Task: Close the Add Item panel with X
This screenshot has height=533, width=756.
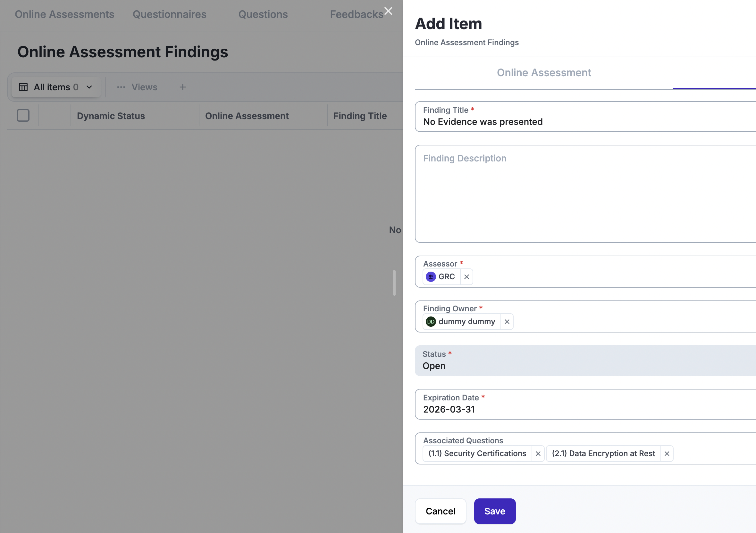Action: pos(388,11)
